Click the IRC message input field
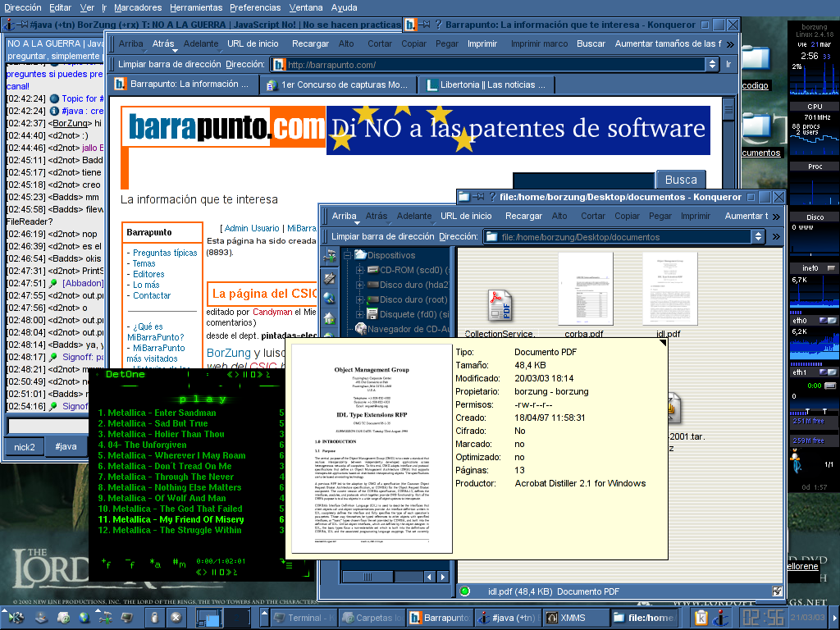Viewport: 840px width, 630px height. pos(48,426)
